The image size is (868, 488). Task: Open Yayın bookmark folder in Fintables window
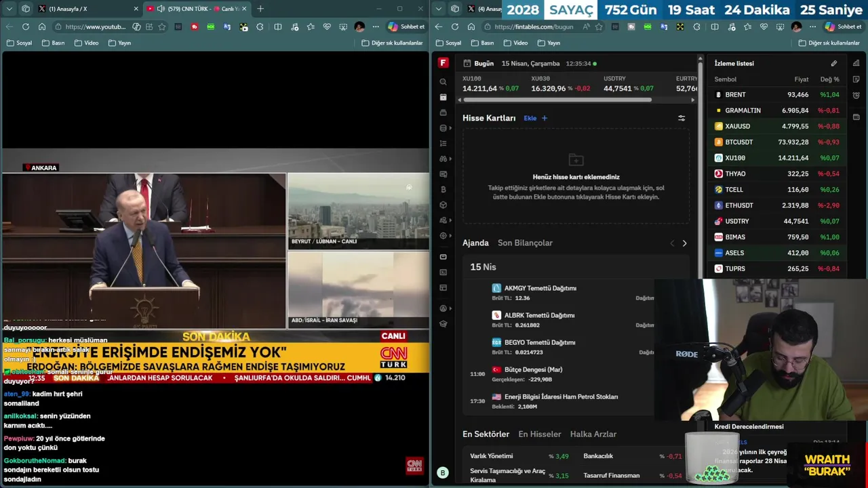pos(549,43)
